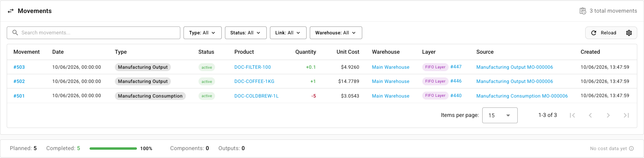This screenshot has height=158, width=644.
Task: Open FIFO layer #446
Action: pos(456,81)
